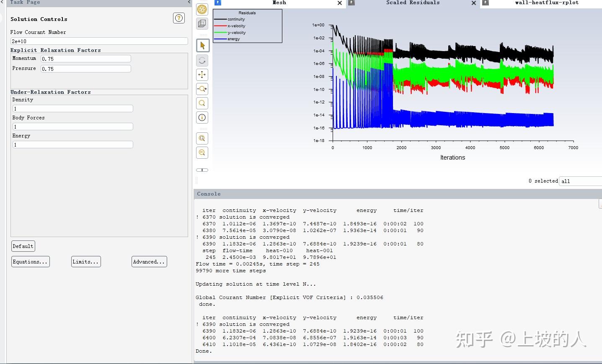Screen dimensions: 602x364
Task: Open the wall-heatflux-rplot tab
Action: [546, 3]
